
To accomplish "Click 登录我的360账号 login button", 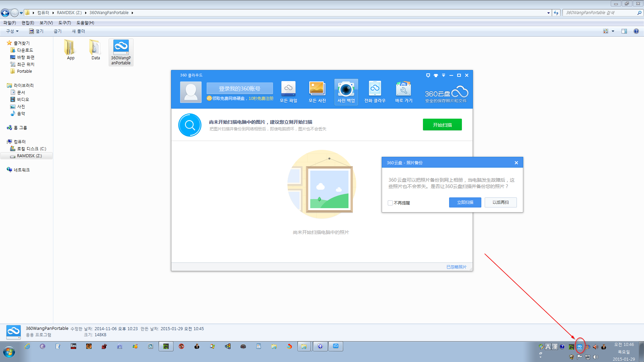I will point(239,88).
